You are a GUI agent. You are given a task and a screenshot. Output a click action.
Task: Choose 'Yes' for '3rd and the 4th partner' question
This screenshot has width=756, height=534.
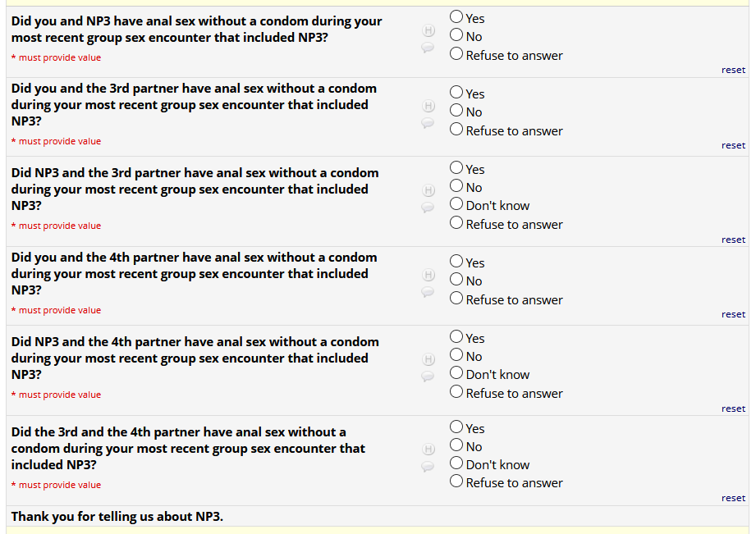456,427
